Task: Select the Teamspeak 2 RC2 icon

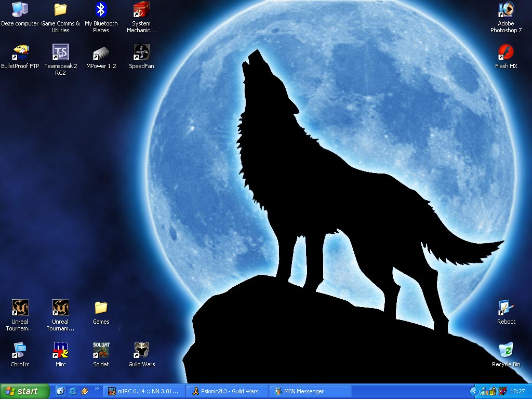Action: (60, 52)
